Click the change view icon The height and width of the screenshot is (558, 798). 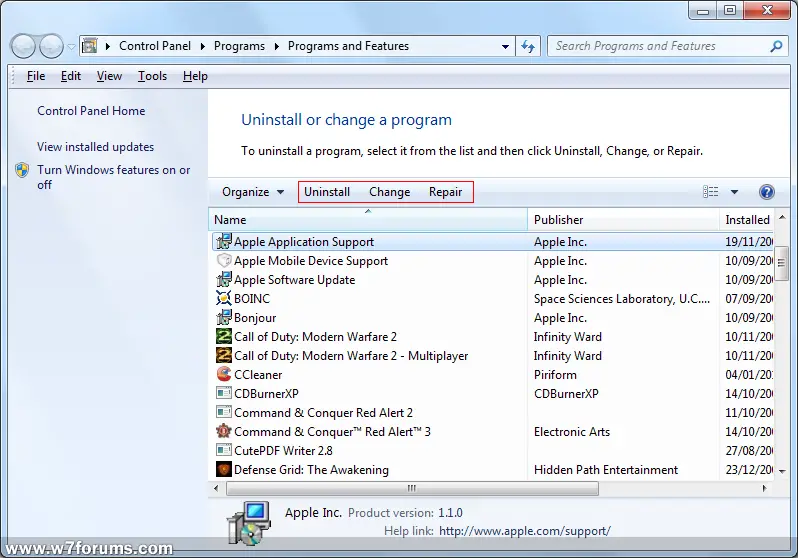(710, 191)
